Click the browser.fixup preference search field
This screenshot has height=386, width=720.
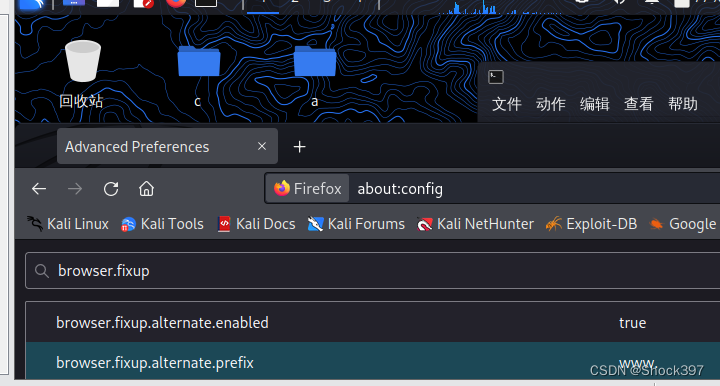pos(372,271)
